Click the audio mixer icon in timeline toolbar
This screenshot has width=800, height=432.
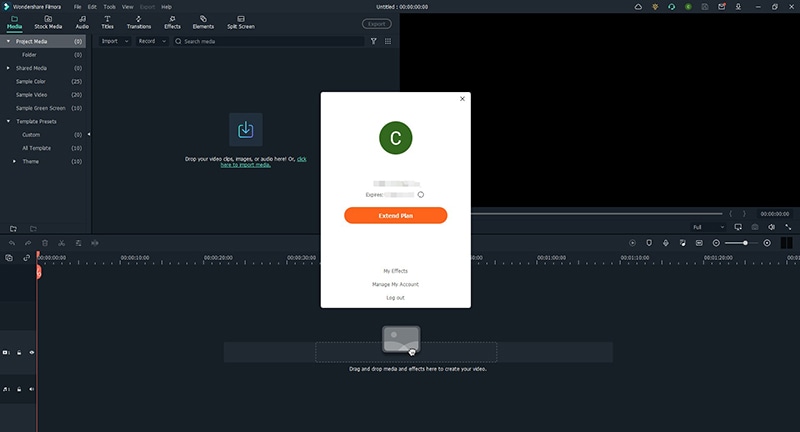[x=683, y=243]
